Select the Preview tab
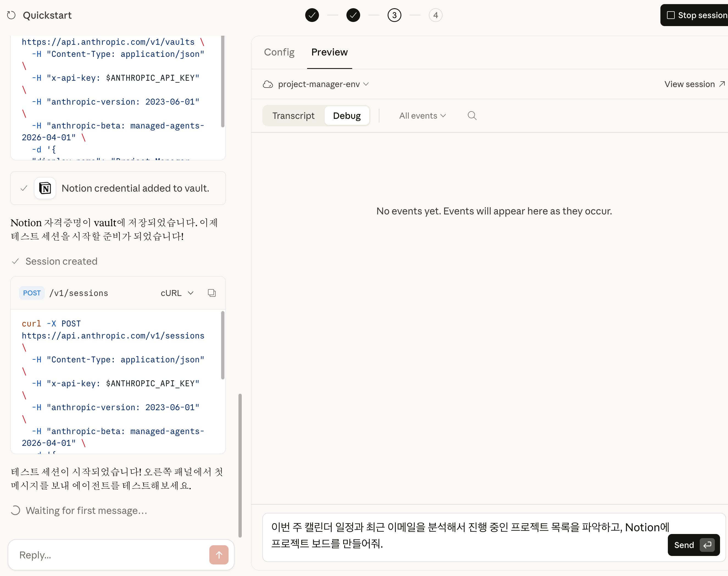The image size is (728, 576). [x=329, y=52]
